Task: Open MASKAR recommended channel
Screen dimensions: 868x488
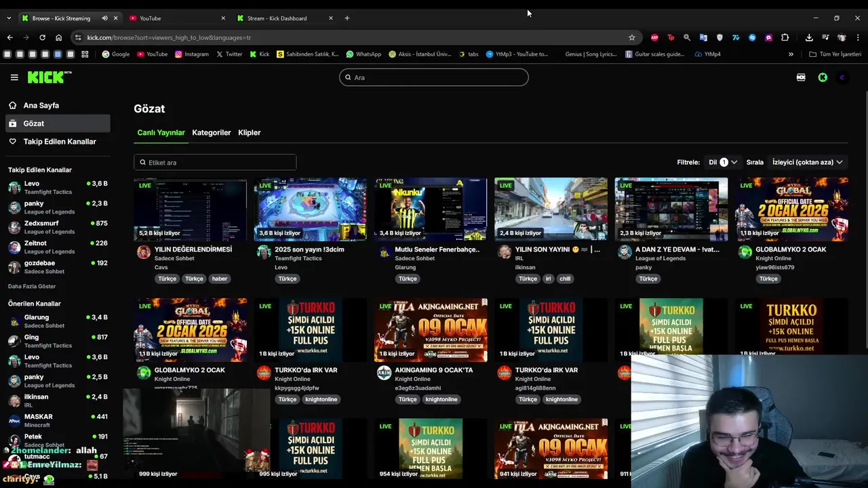Action: click(58, 421)
